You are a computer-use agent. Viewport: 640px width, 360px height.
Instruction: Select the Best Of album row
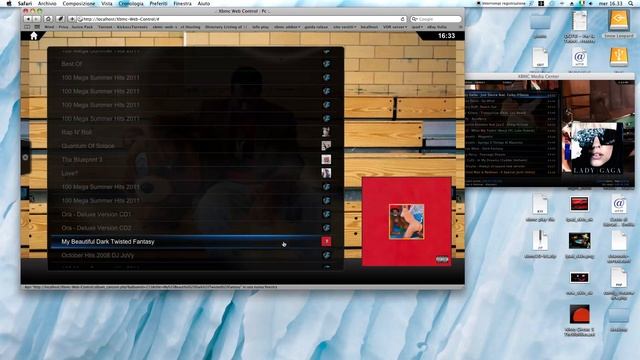tap(196, 64)
